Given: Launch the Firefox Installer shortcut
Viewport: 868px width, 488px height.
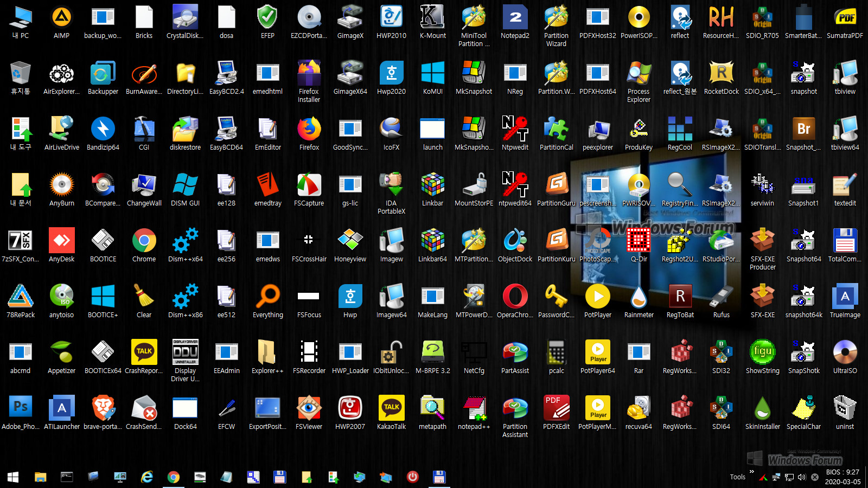Looking at the screenshot, I should tap(309, 82).
